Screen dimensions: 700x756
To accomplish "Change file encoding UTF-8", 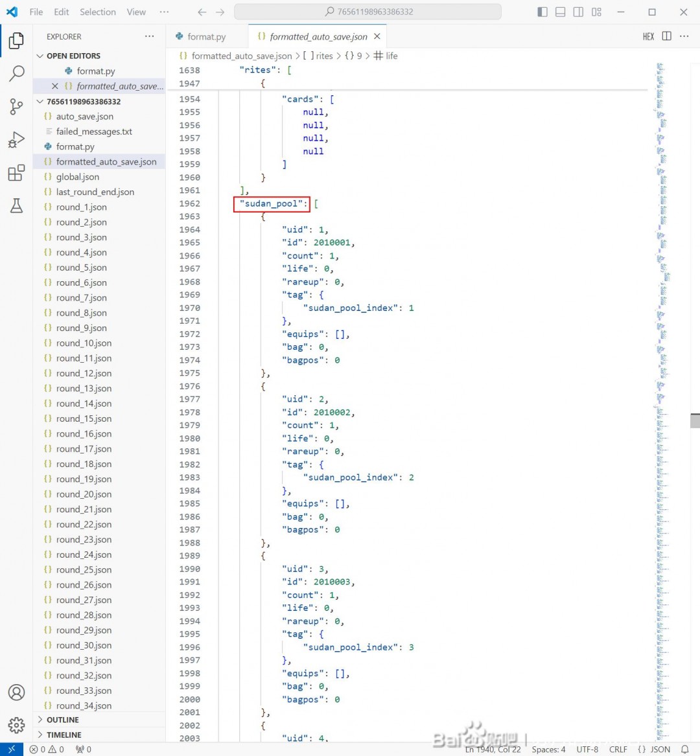I will coord(587,750).
